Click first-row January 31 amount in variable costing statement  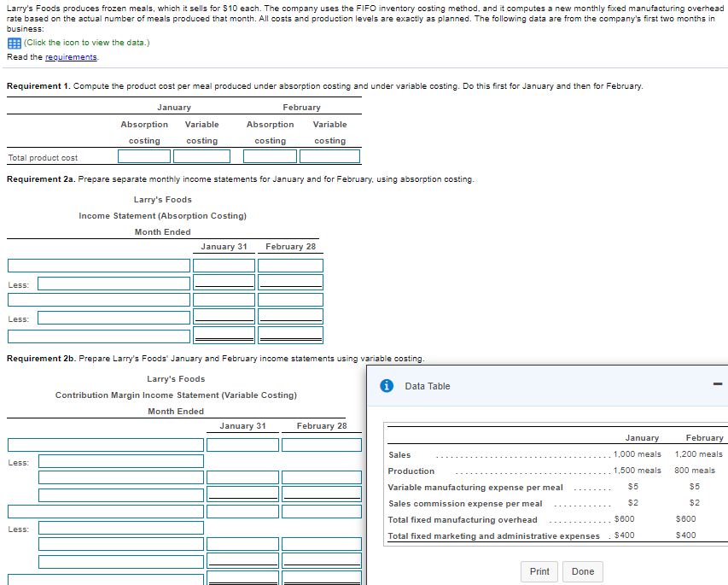tap(243, 445)
